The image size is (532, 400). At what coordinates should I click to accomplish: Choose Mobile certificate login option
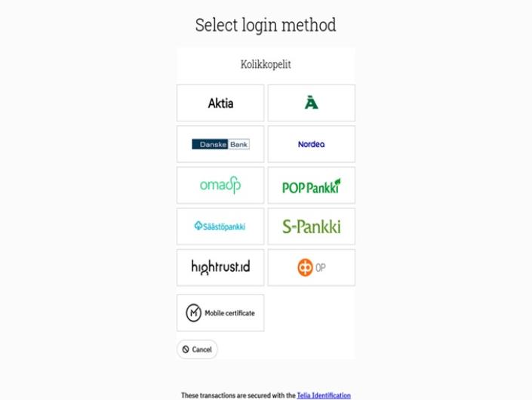click(x=220, y=312)
